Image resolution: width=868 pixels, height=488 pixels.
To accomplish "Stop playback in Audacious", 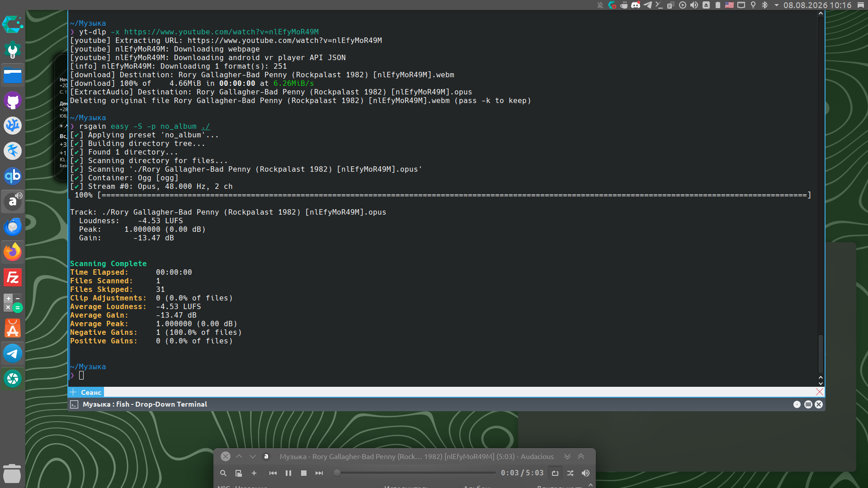I will tap(304, 473).
